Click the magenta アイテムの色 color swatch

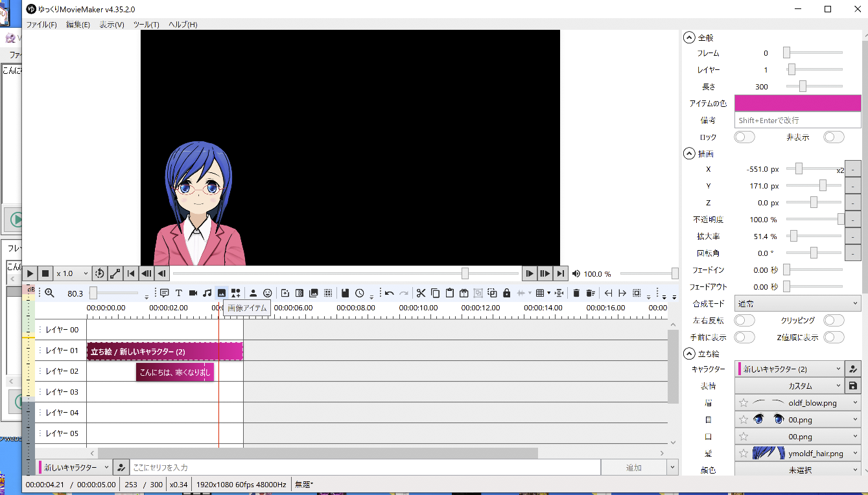797,103
